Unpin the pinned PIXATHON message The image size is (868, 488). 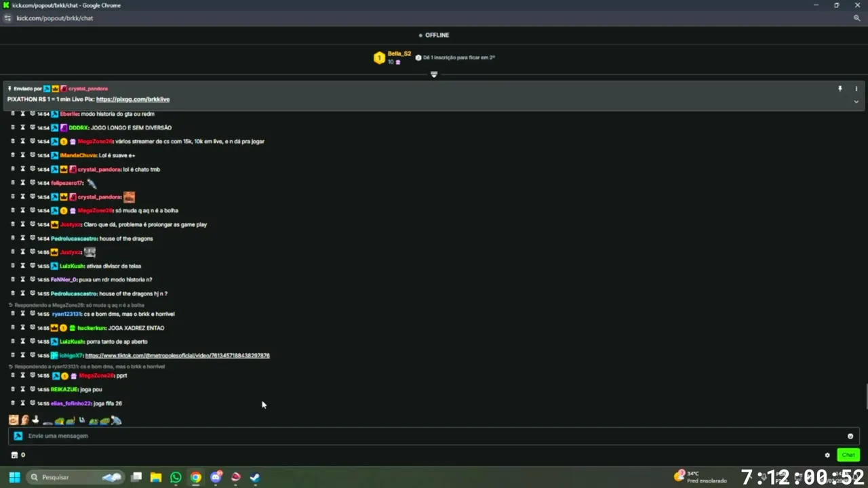coord(840,89)
